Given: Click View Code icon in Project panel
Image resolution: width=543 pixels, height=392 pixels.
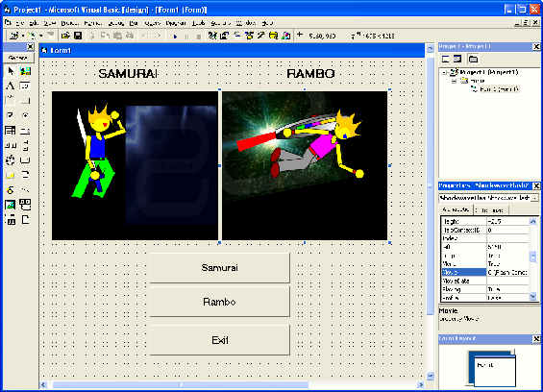Looking at the screenshot, I should click(x=446, y=59).
